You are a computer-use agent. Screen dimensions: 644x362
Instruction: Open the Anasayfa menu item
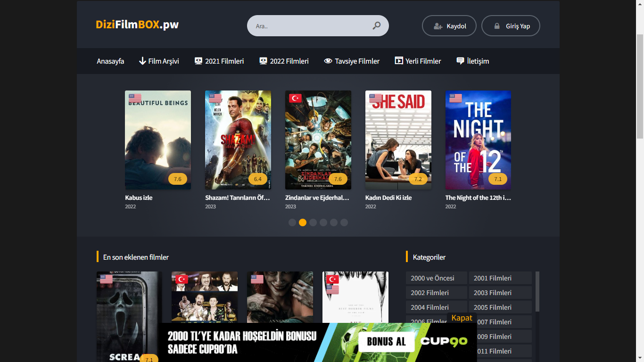click(110, 61)
